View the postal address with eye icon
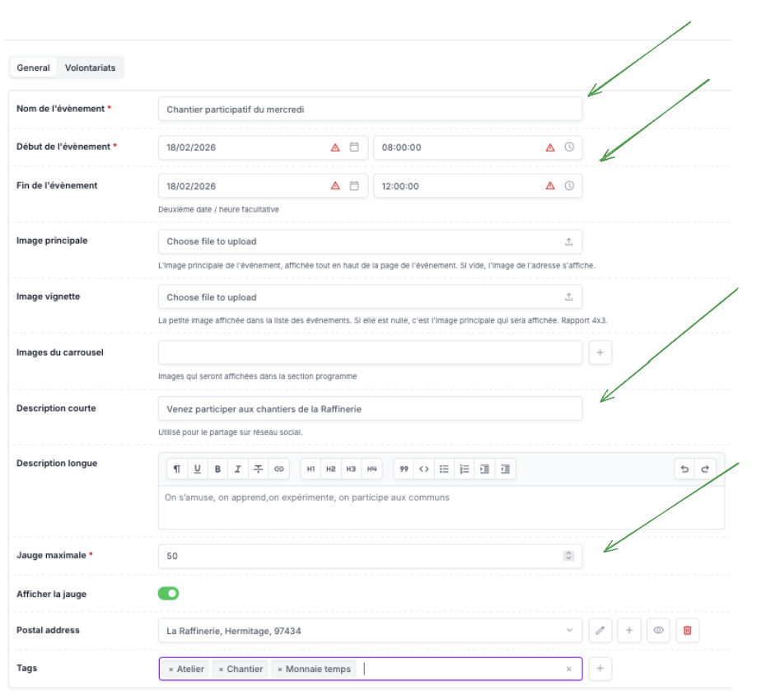The width and height of the screenshot is (766, 700). click(x=658, y=631)
